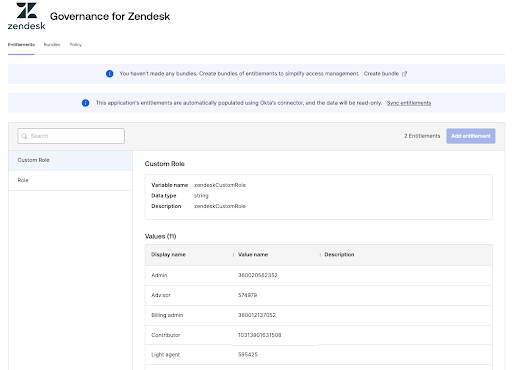Select Custom Role in the entitlement list
The height and width of the screenshot is (370, 512).
tap(70, 160)
